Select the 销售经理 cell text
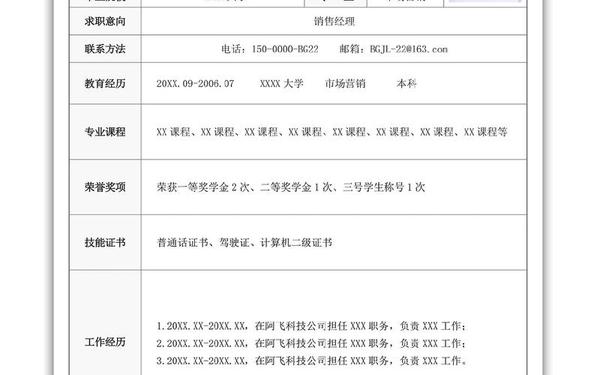 (334, 21)
